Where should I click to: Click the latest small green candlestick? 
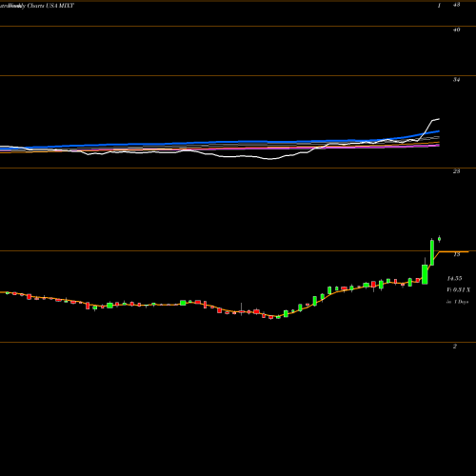pos(439,239)
